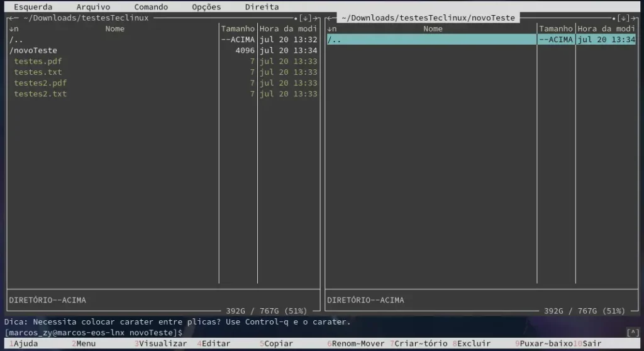644x351 pixels.
Task: Sort left panel by Tamanho column header
Action: 238,29
